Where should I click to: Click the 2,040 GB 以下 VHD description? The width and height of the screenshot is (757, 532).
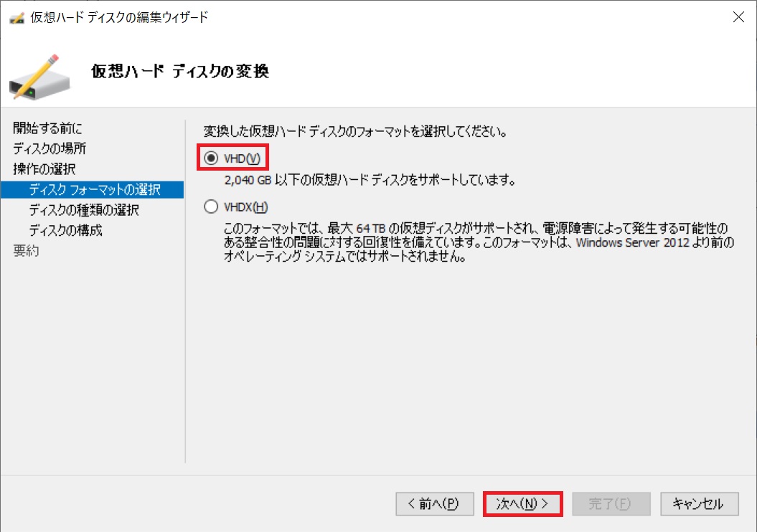370,181
